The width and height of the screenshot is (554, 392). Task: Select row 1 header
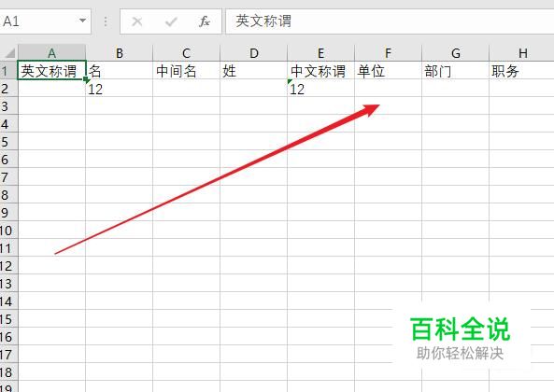(x=8, y=70)
